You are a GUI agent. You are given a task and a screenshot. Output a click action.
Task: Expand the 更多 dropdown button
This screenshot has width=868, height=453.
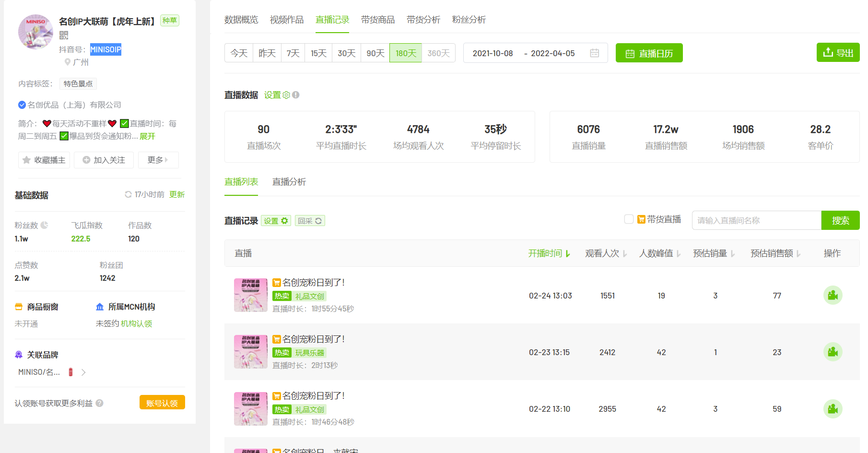coord(158,160)
